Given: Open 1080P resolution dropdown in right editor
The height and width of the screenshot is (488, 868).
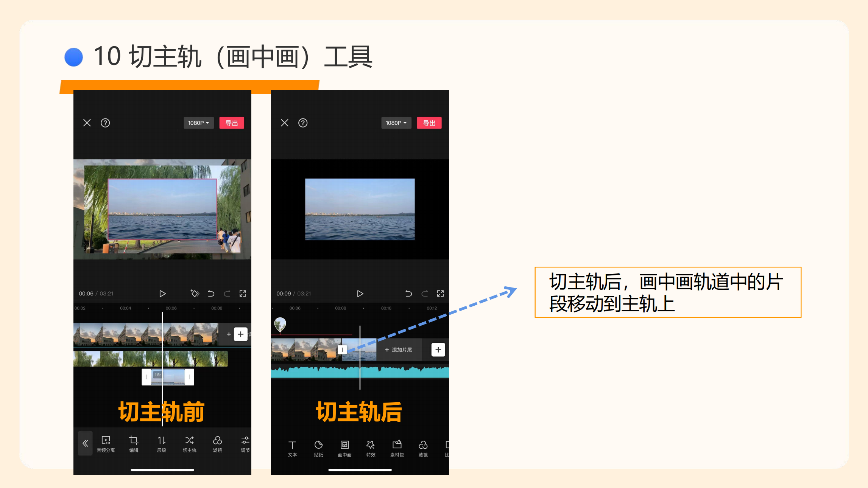Looking at the screenshot, I should 396,123.
